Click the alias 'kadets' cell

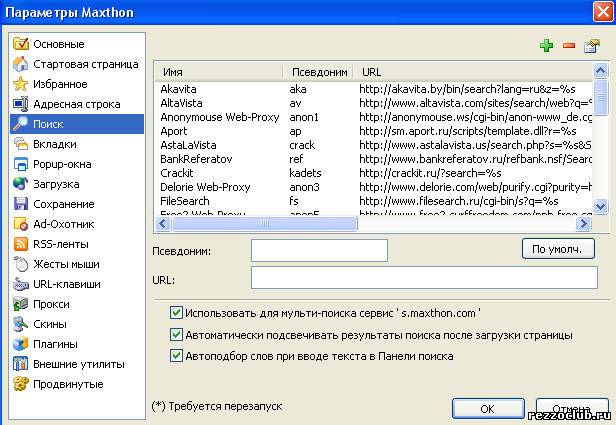(x=305, y=173)
